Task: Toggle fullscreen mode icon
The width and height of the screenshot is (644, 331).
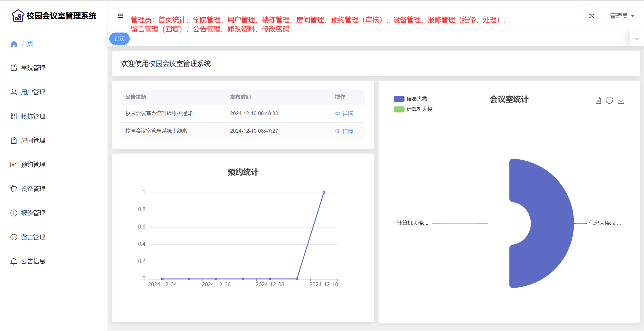Action: click(x=591, y=16)
